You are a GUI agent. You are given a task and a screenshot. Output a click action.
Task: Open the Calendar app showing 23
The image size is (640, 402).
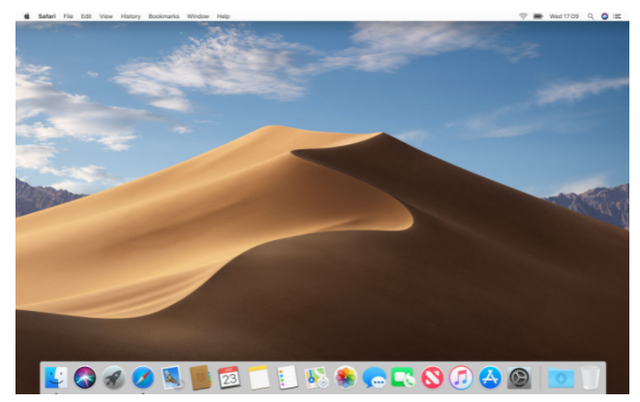pyautogui.click(x=229, y=378)
